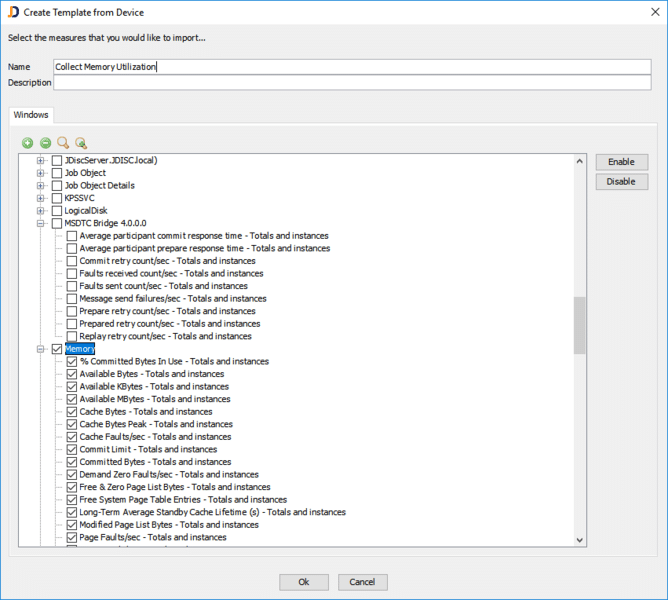
Task: Click into the Description text field
Action: click(352, 83)
